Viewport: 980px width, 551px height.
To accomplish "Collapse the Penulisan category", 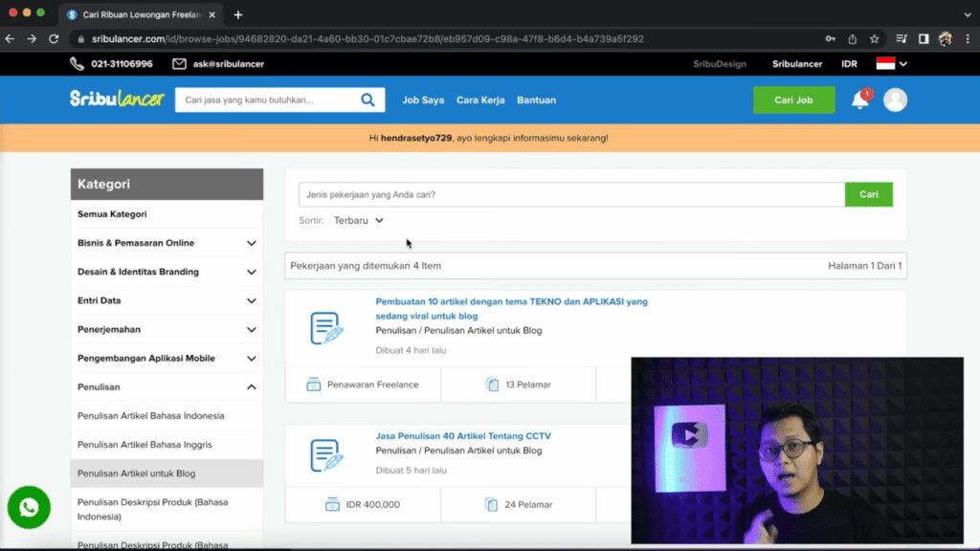I will 252,386.
